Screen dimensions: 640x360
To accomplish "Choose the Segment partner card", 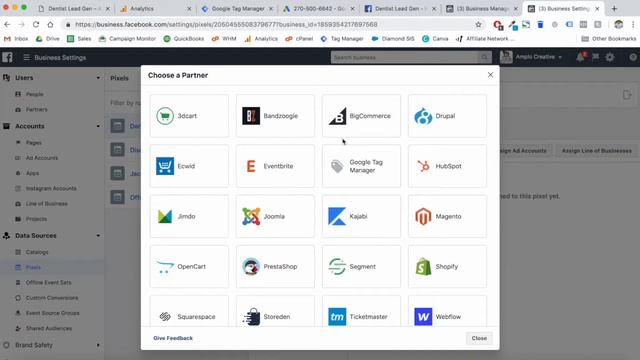I will point(361,267).
